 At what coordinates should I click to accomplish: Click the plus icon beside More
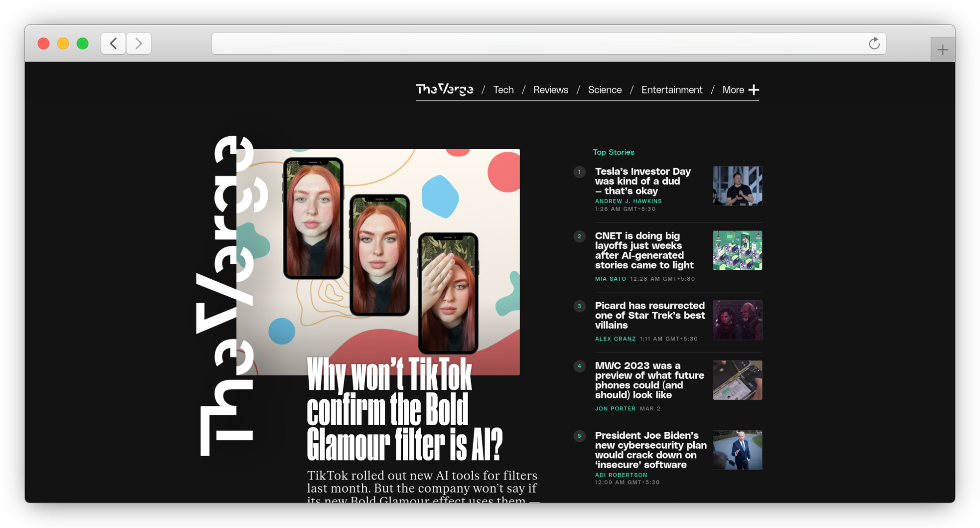point(754,90)
